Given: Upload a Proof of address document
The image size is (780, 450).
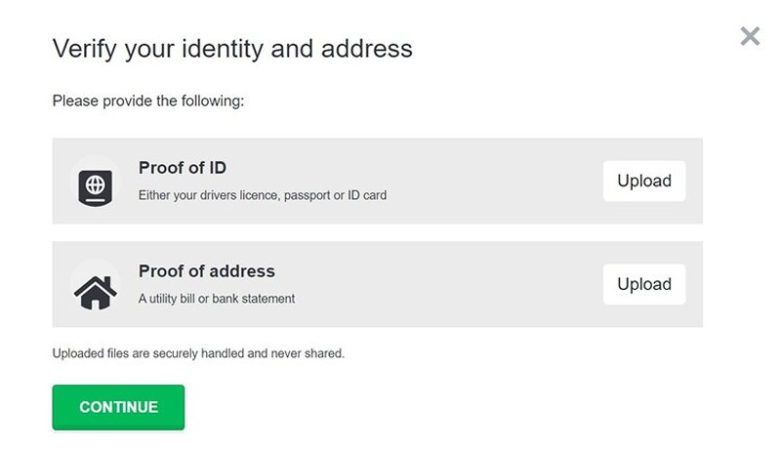Looking at the screenshot, I should 643,284.
